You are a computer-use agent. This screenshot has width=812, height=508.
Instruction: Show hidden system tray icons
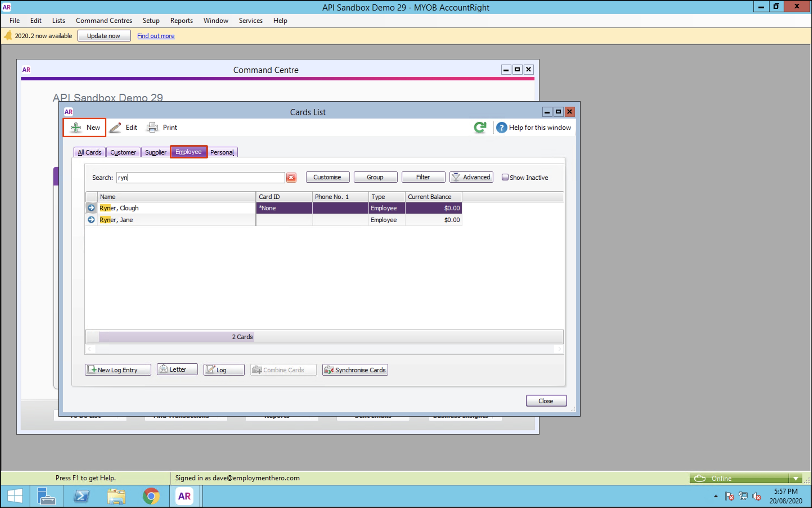(x=716, y=496)
